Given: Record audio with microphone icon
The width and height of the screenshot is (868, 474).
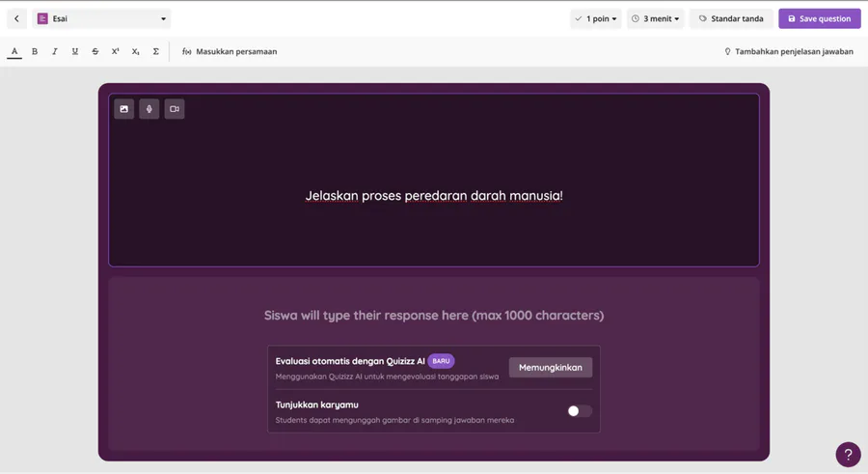Looking at the screenshot, I should pos(149,109).
